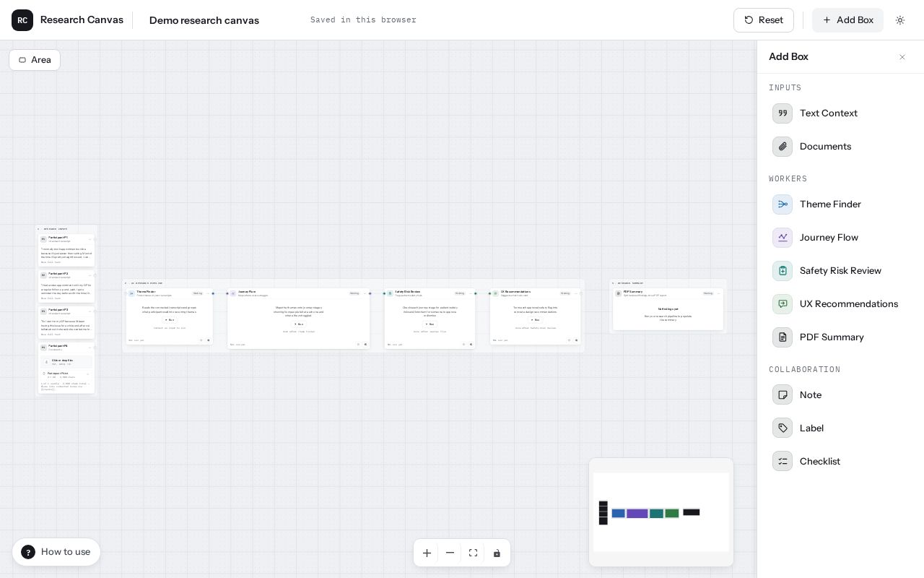The width and height of the screenshot is (924, 578).
Task: Fit the canvas view to screen
Action: point(473,553)
